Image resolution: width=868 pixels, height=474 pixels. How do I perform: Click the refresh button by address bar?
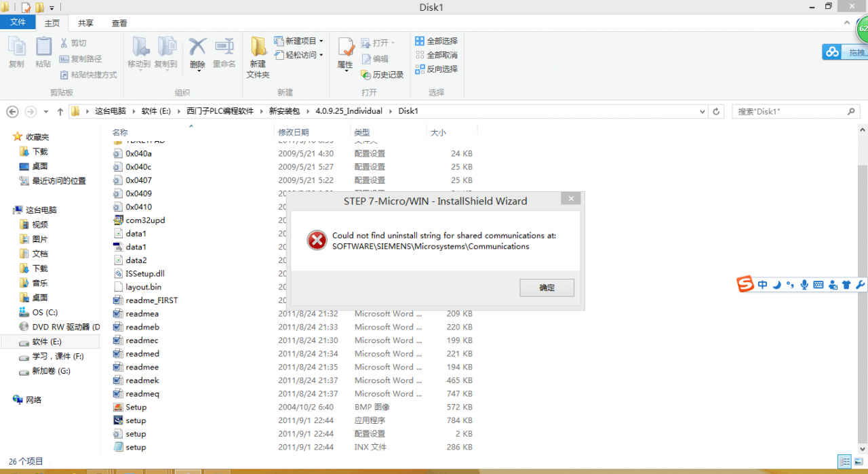point(716,111)
